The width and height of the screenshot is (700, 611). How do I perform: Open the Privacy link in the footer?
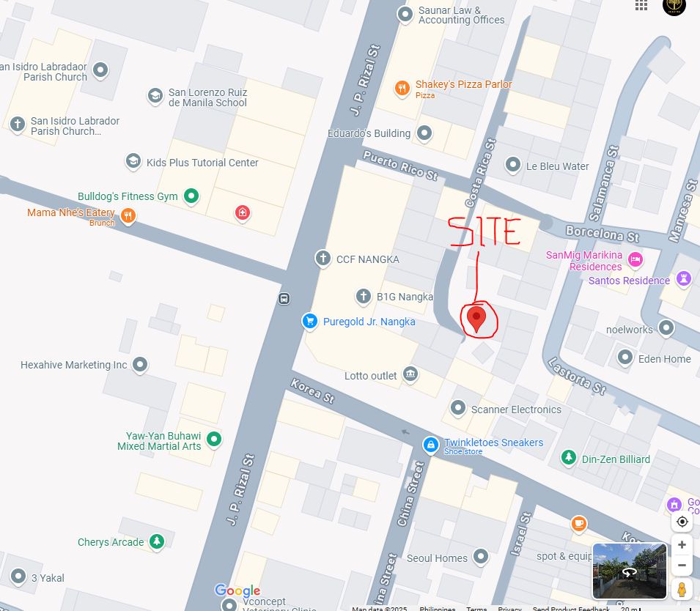[x=510, y=608]
